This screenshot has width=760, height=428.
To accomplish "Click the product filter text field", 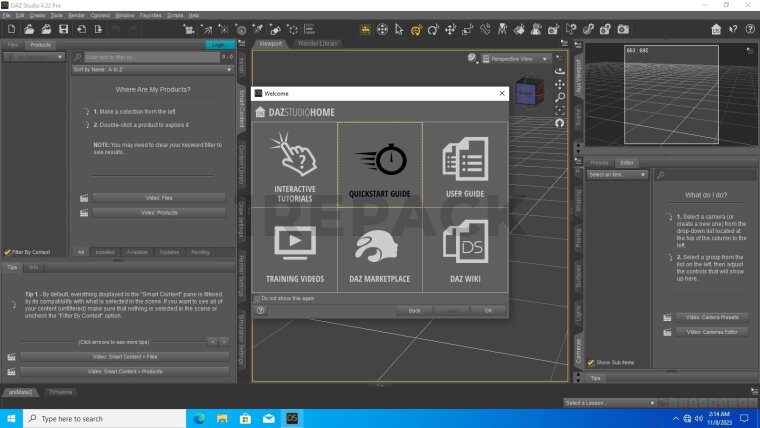I will [150, 58].
